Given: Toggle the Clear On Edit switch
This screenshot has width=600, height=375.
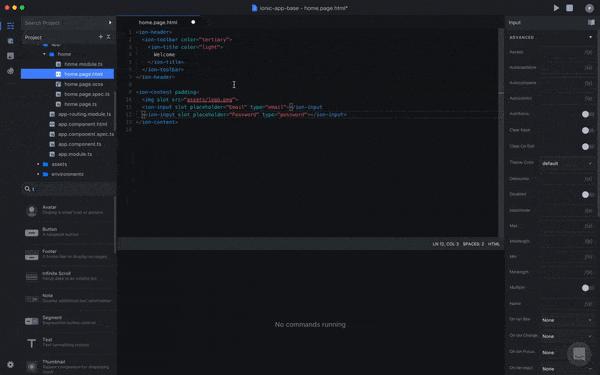Looking at the screenshot, I should point(587,146).
